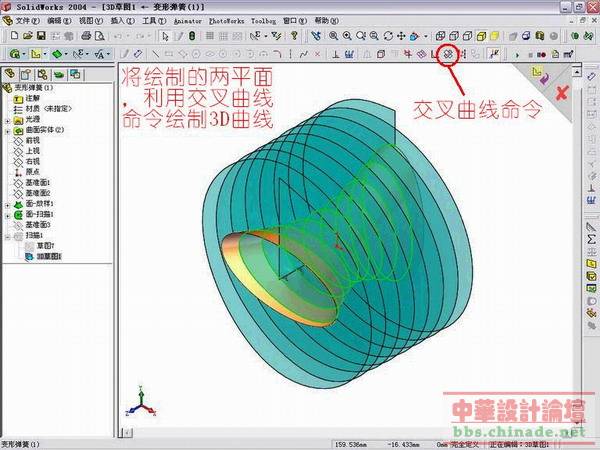The image size is (600, 450).
Task: Click the red X cancel sketch icon
Action: click(x=562, y=93)
